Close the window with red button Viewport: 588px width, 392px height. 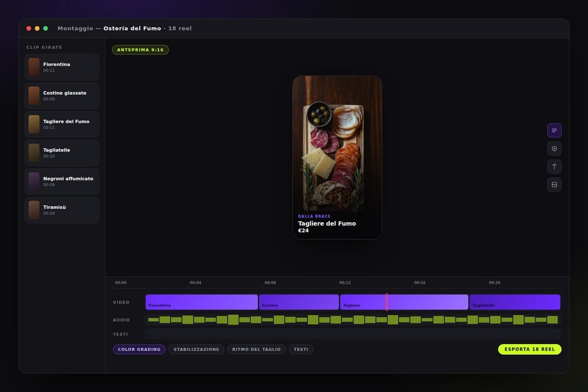[x=29, y=28]
